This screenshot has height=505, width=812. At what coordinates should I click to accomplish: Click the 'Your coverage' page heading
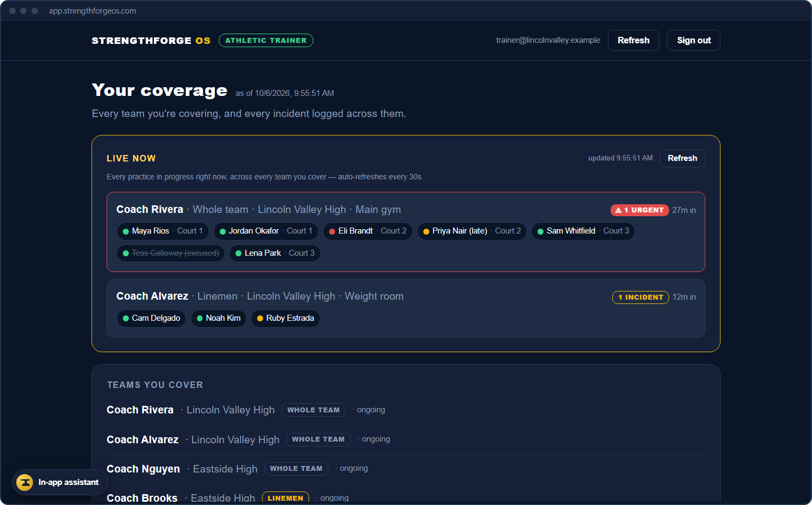tap(160, 90)
